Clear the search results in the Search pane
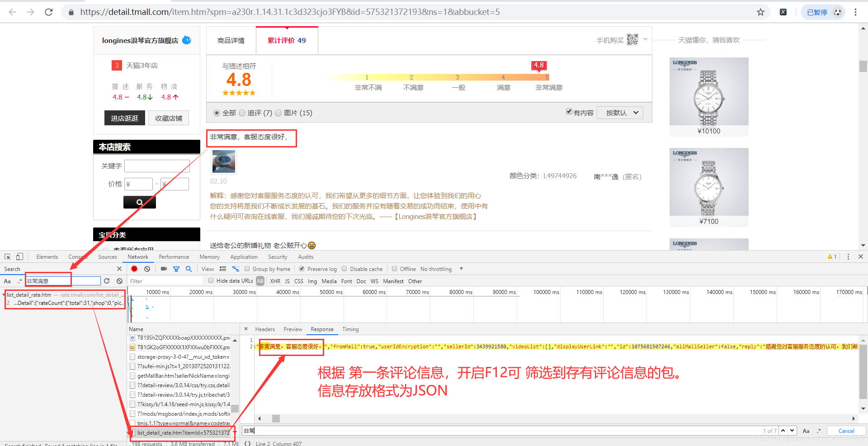The height and width of the screenshot is (446, 868). point(119,281)
